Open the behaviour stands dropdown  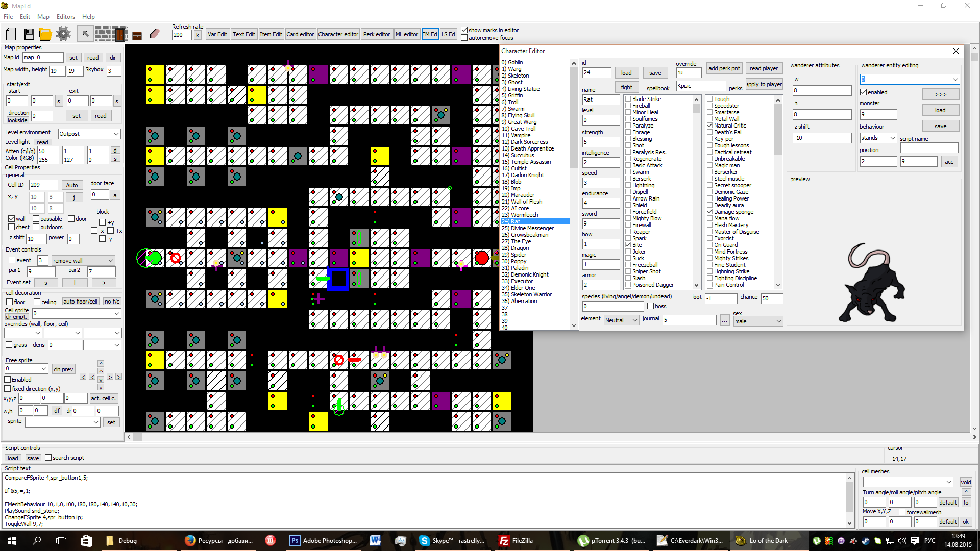click(892, 138)
